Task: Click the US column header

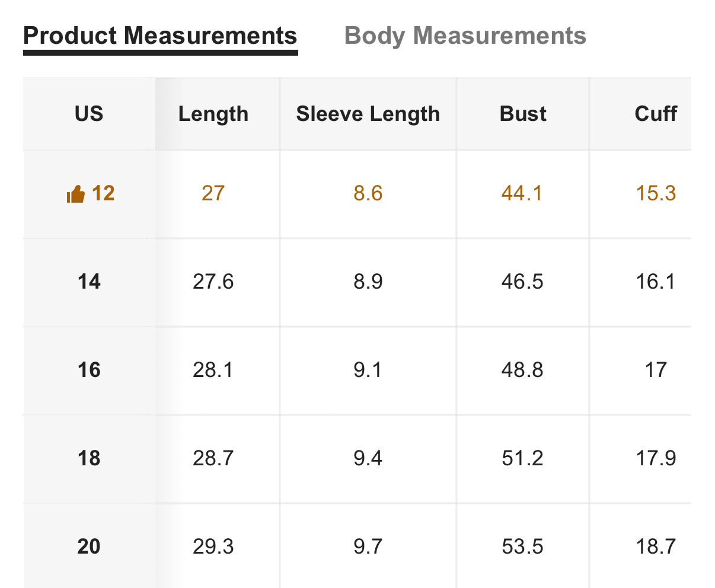Action: tap(89, 113)
